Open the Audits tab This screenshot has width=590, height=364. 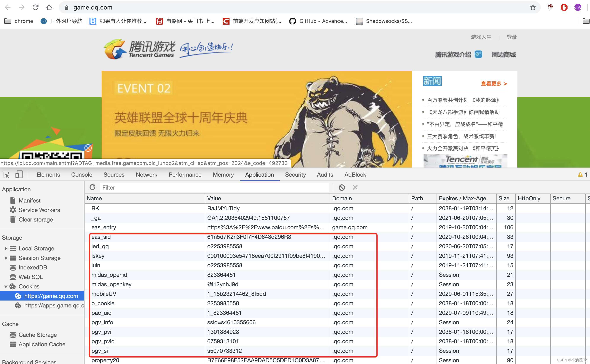[325, 174]
